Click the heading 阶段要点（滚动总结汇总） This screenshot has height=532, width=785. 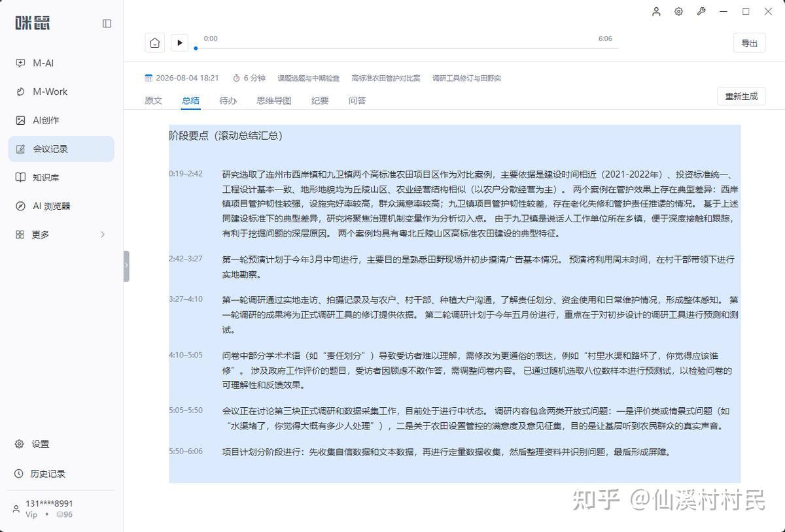[226, 136]
